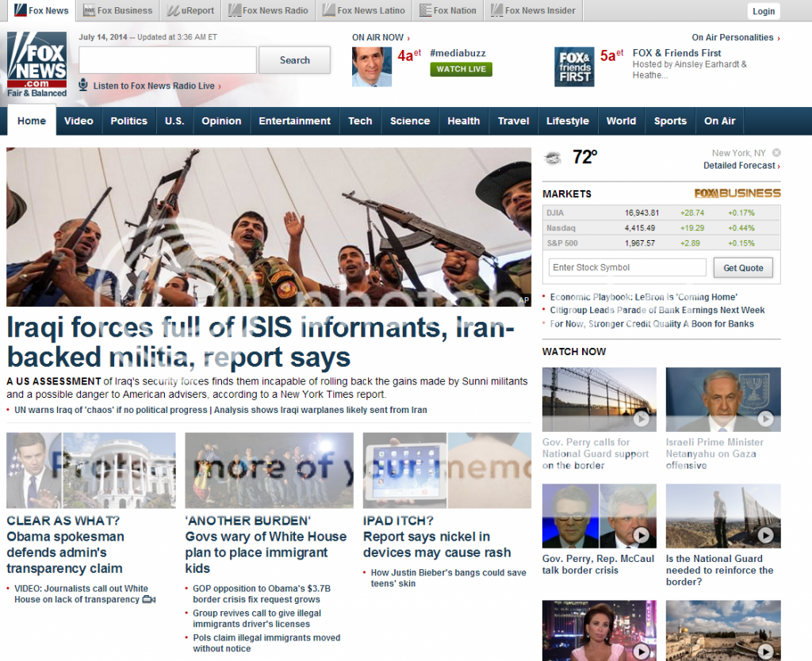Remove New York weather location
Viewport: 812px width, 661px height.
776,153
